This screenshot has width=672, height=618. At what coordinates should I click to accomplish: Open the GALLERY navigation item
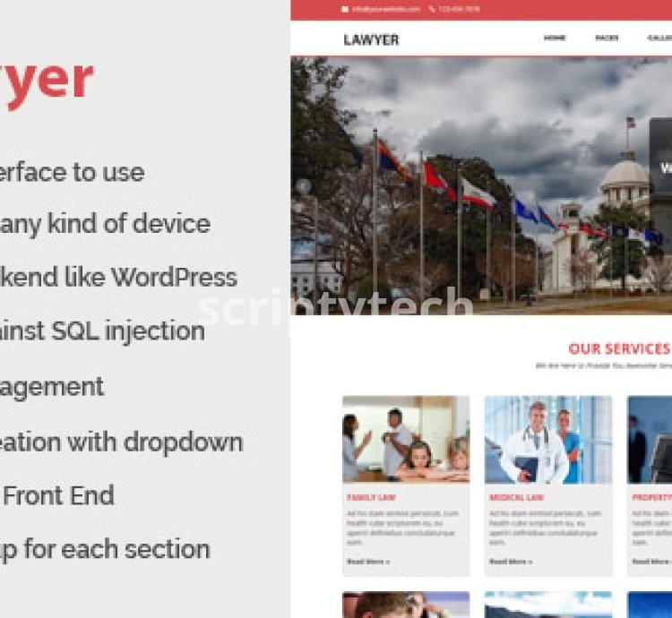point(659,39)
